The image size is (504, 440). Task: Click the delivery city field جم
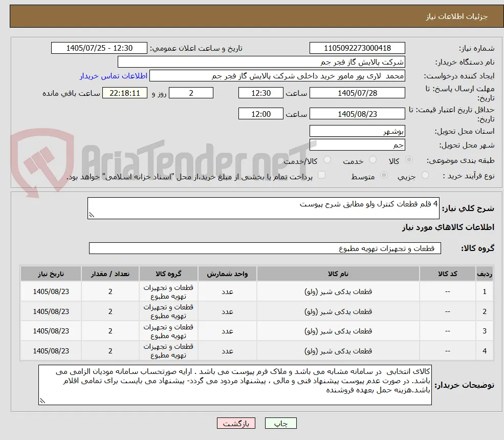[x=357, y=145]
